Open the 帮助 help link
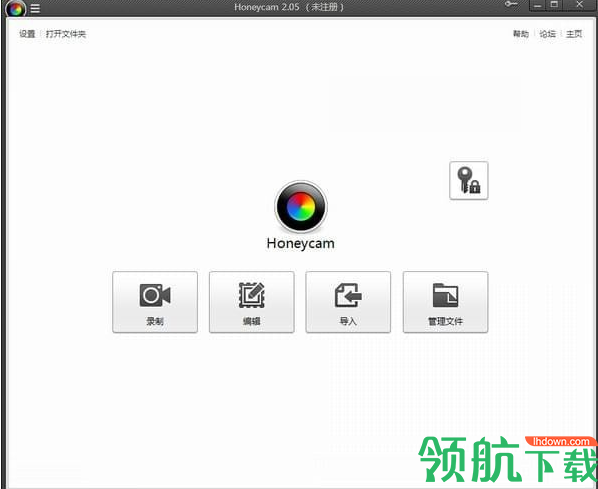Image resolution: width=598 pixels, height=489 pixels. (x=521, y=34)
